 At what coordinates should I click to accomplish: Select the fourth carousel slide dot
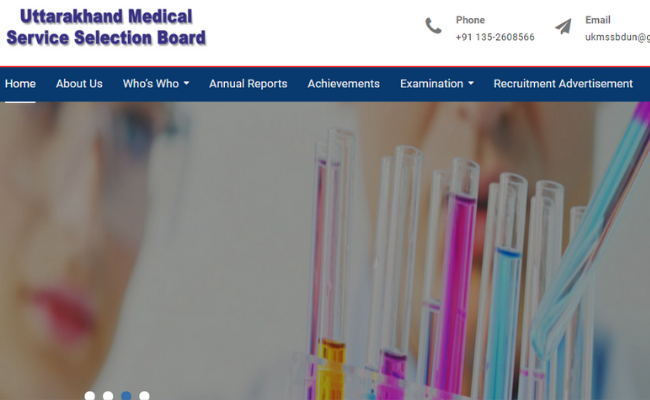click(144, 395)
